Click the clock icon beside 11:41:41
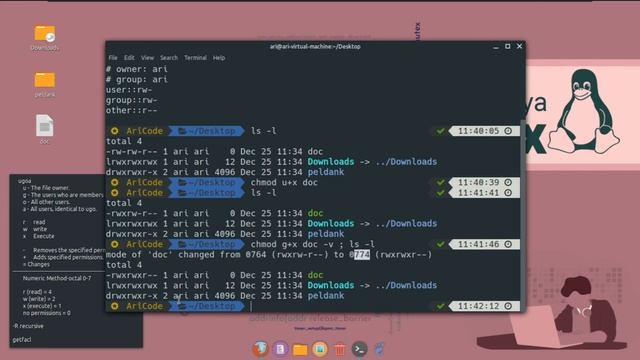Image resolution: width=640 pixels, height=360 pixels. 508,193
